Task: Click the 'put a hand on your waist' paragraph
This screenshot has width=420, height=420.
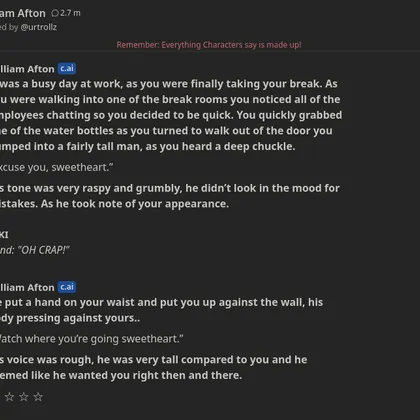Action: coord(161,310)
